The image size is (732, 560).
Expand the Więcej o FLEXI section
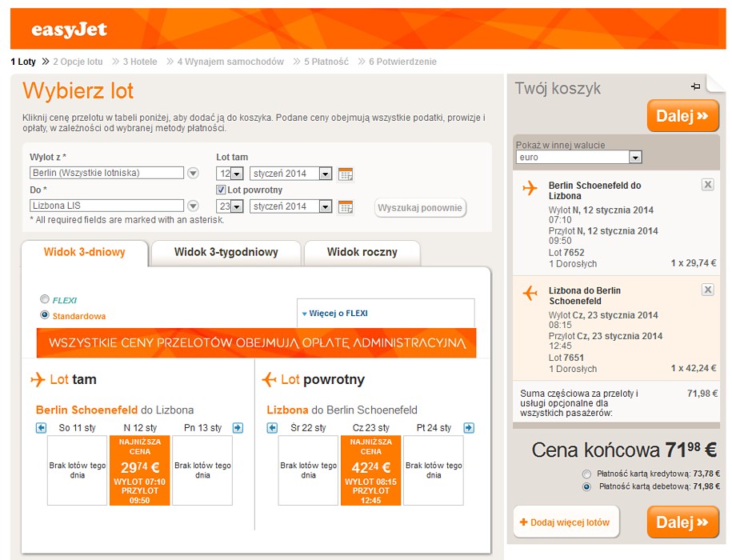335,313
